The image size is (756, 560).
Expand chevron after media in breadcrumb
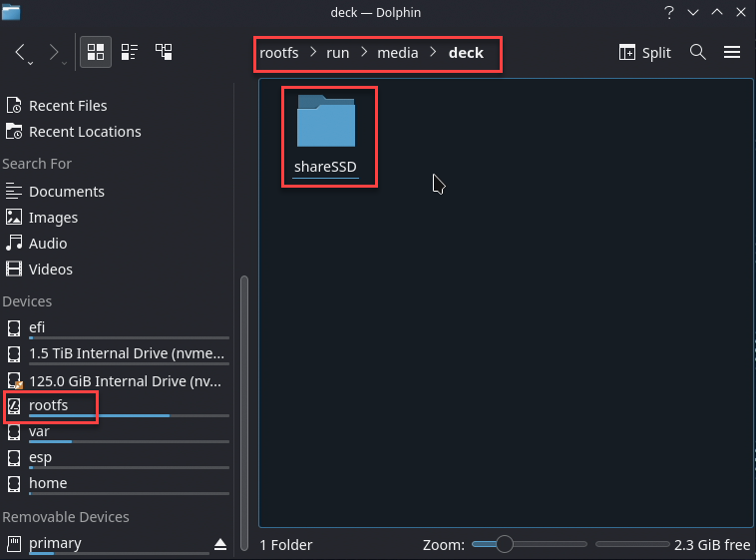pyautogui.click(x=433, y=52)
